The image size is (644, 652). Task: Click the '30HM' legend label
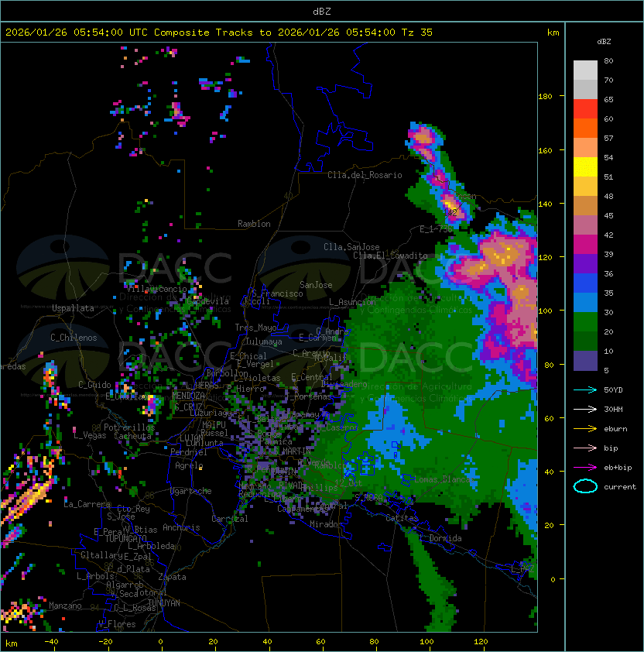(613, 409)
